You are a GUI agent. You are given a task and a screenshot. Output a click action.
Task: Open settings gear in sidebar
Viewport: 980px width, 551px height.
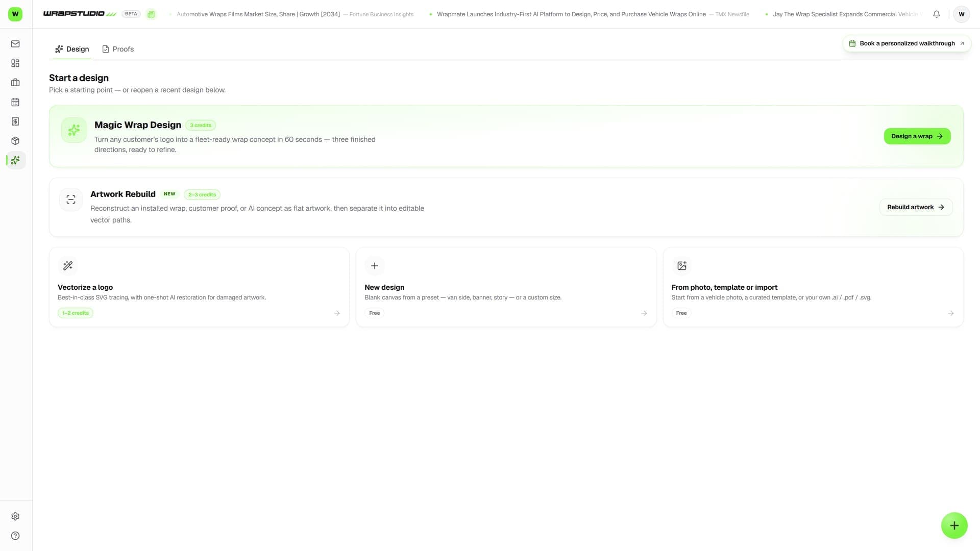(x=15, y=516)
